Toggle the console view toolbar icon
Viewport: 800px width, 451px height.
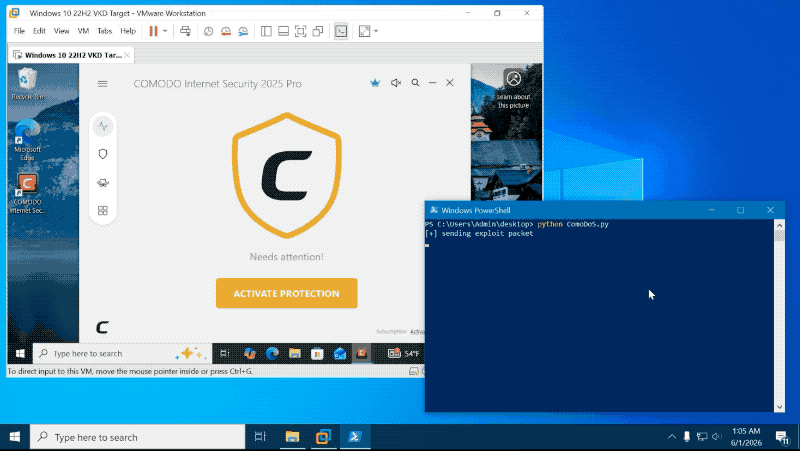coord(341,31)
